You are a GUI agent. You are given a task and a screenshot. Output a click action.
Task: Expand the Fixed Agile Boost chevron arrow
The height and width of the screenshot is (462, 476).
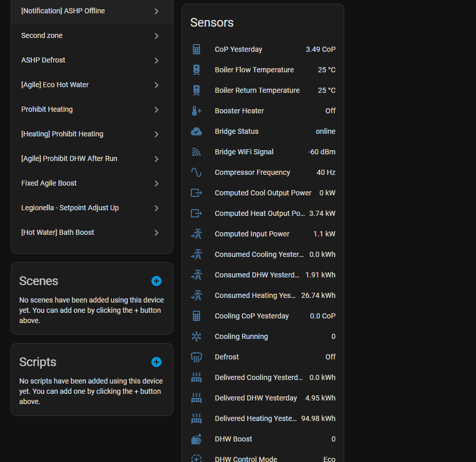(156, 184)
